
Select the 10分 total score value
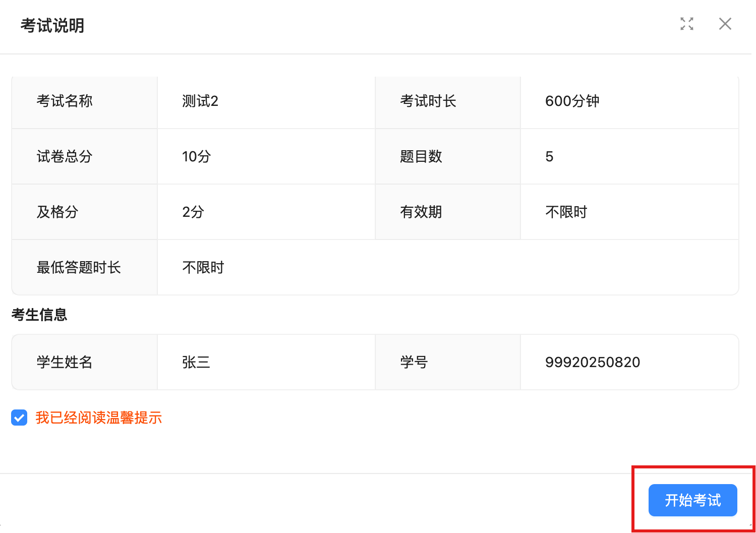196,157
